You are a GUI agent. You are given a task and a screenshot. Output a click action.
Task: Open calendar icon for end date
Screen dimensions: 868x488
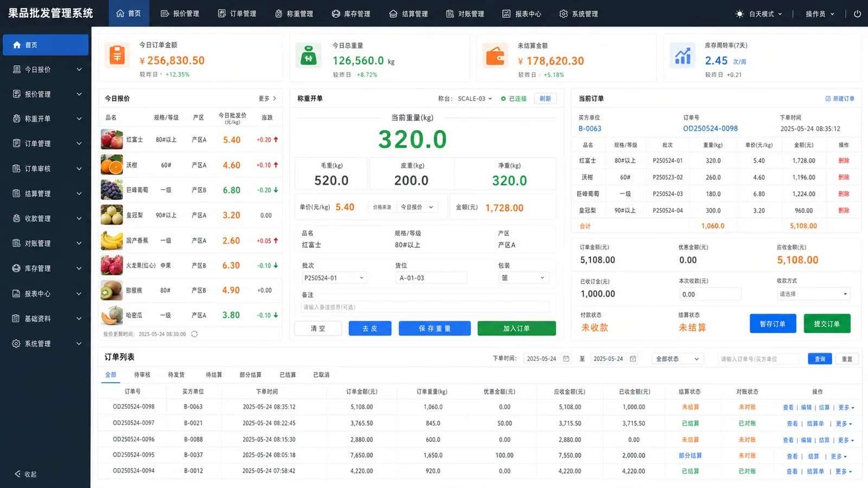tap(633, 359)
